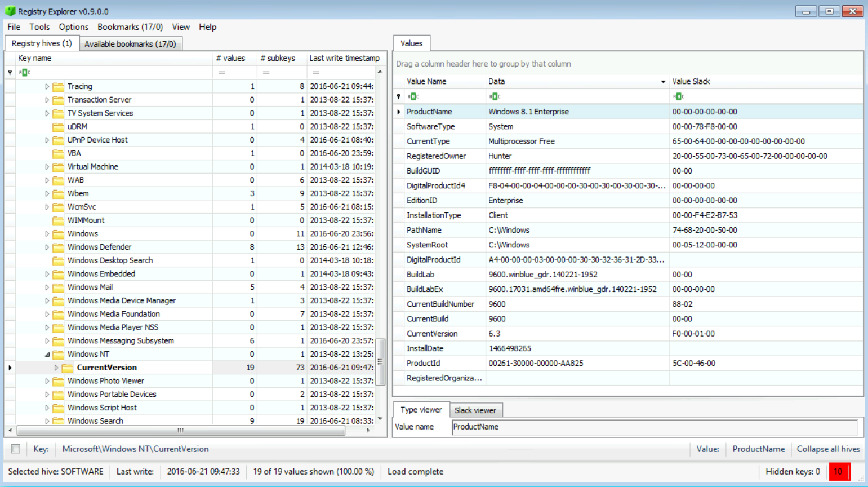The height and width of the screenshot is (487, 868).
Task: Click the CurrentVersion folder icon
Action: pos(68,368)
